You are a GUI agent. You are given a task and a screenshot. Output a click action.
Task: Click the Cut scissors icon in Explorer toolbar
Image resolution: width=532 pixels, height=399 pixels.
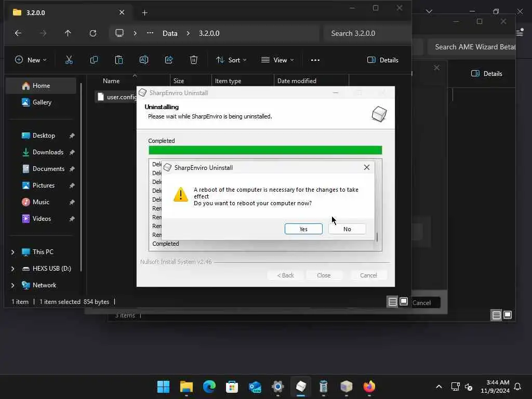click(x=69, y=60)
